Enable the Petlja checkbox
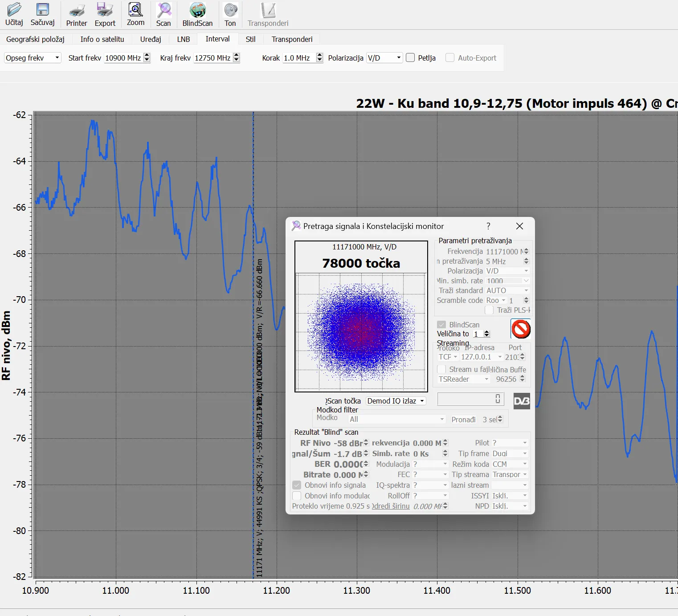The width and height of the screenshot is (678, 616). [411, 58]
